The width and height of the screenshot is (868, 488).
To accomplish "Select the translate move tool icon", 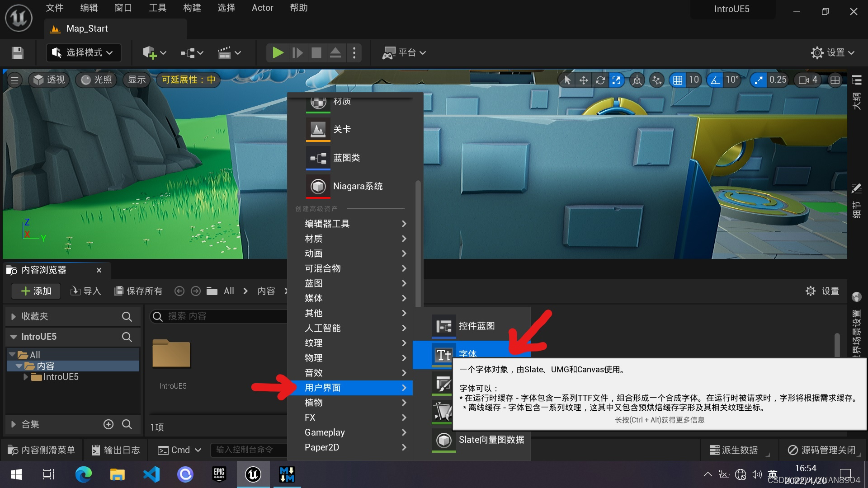I will click(583, 80).
